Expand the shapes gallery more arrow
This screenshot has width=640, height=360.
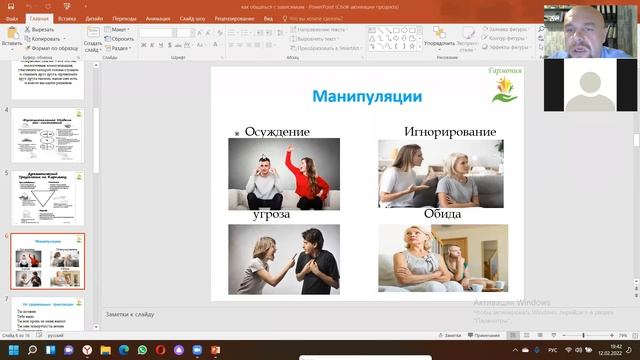click(x=420, y=47)
